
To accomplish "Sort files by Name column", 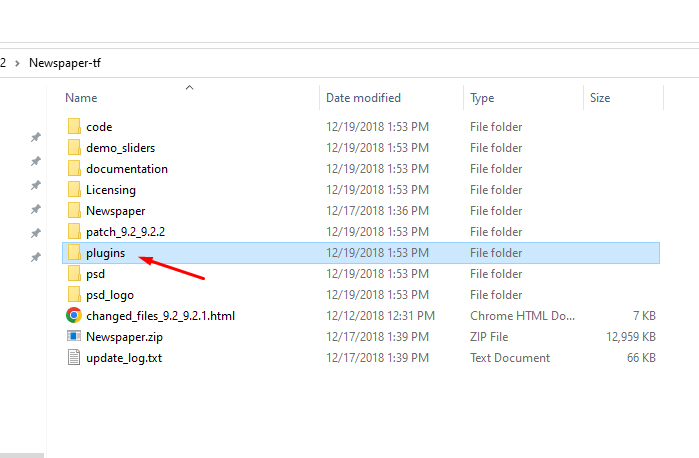I will 81,98.
